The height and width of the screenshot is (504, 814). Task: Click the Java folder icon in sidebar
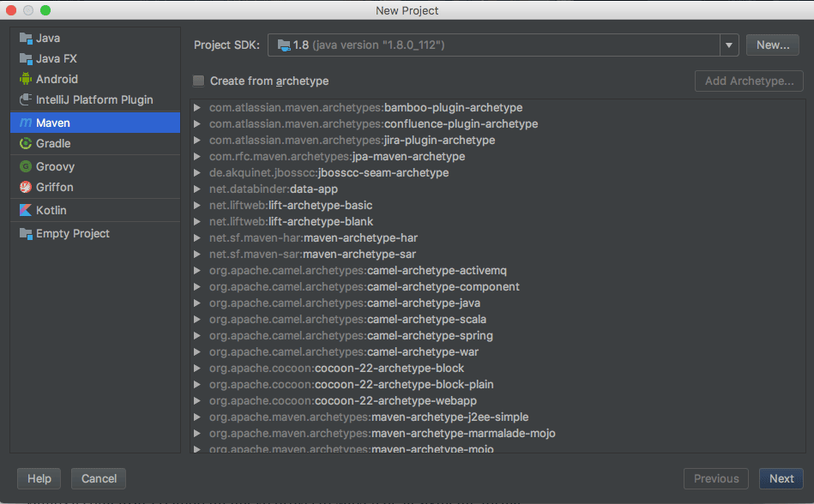coord(26,38)
